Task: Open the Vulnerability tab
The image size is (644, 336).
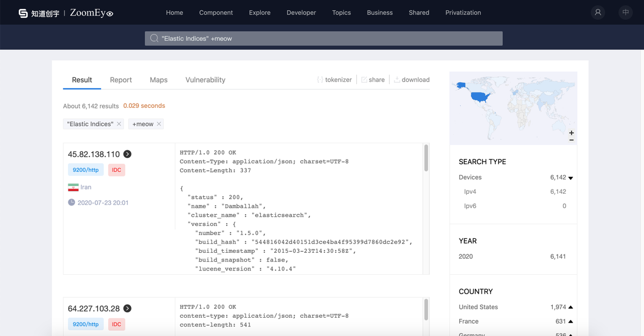Action: pos(206,80)
